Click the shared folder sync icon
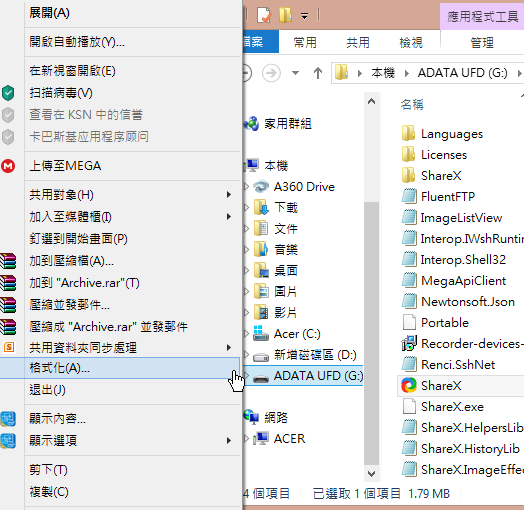The height and width of the screenshot is (510, 524). [9, 347]
